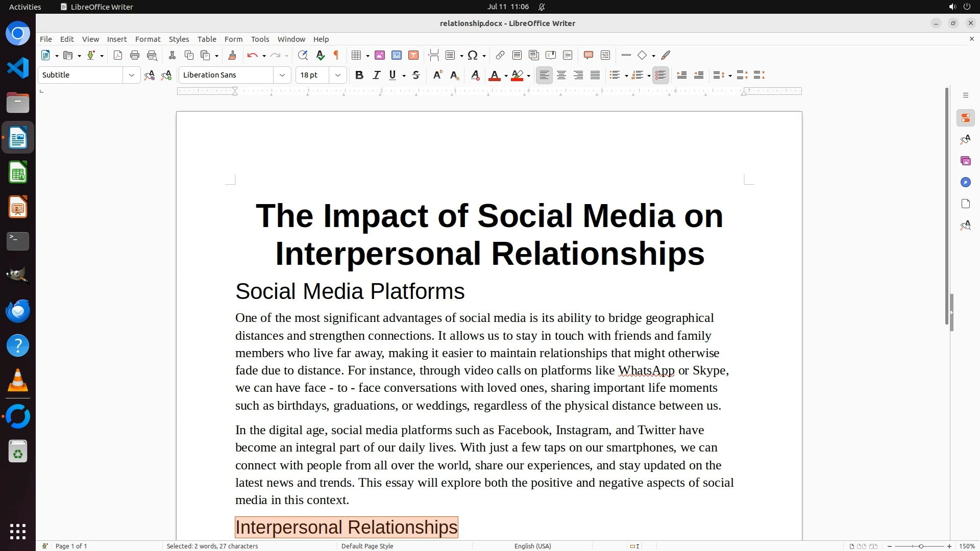980x551 pixels.
Task: Enable justified paragraph alignment
Action: coord(595,75)
